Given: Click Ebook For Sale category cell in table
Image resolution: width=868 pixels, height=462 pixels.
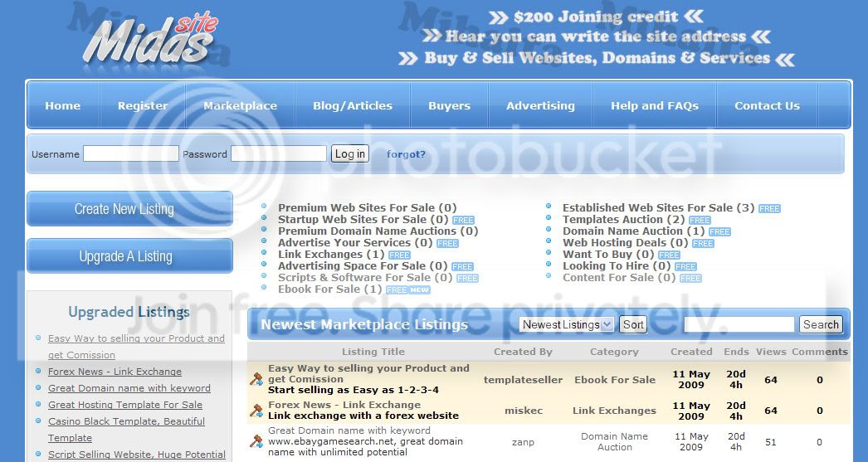Looking at the screenshot, I should point(614,380).
